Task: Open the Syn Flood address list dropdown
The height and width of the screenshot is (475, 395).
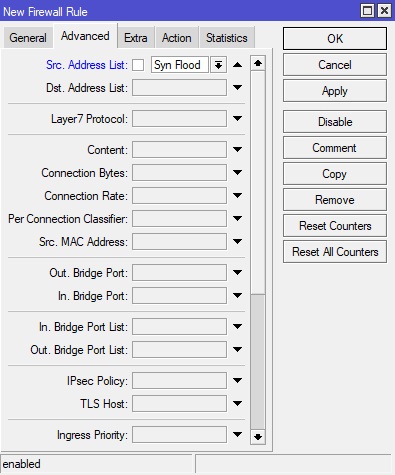Action: (219, 65)
